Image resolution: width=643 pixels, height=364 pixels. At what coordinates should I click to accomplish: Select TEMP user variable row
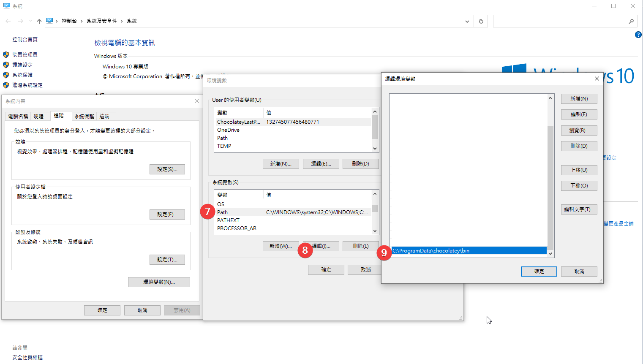pyautogui.click(x=293, y=146)
